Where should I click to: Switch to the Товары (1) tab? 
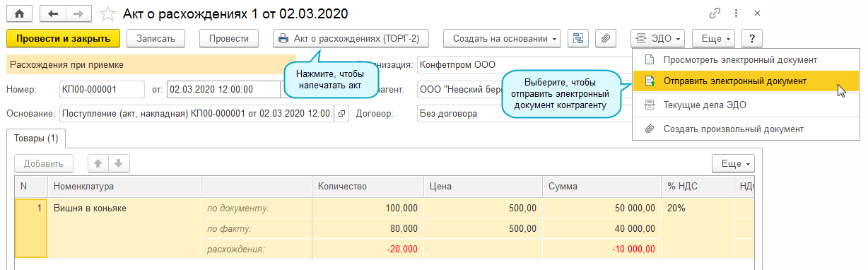(36, 138)
